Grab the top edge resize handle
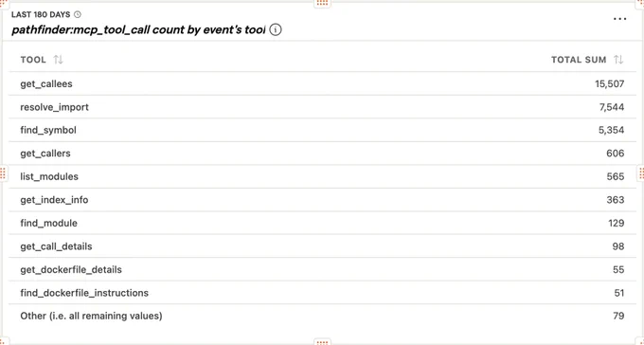The width and height of the screenshot is (644, 345). (x=322, y=3)
